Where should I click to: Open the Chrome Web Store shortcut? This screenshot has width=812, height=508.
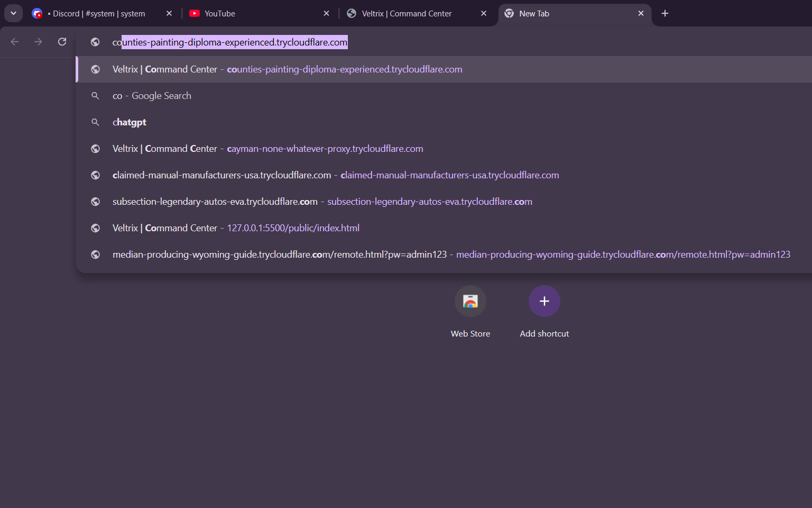point(470,301)
